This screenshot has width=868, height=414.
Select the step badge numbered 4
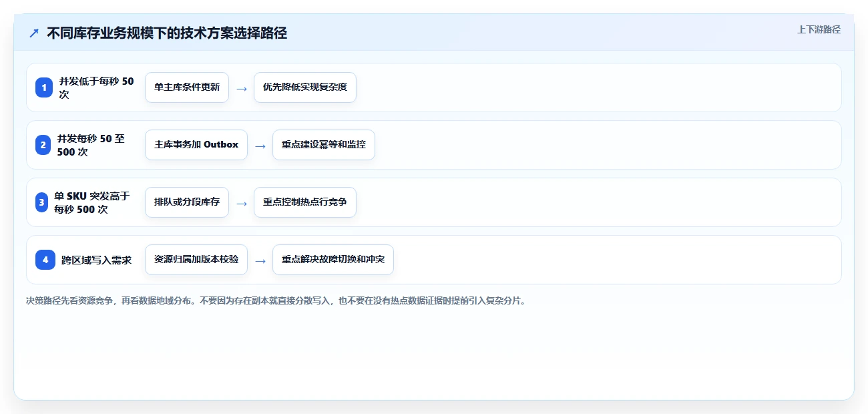point(45,260)
